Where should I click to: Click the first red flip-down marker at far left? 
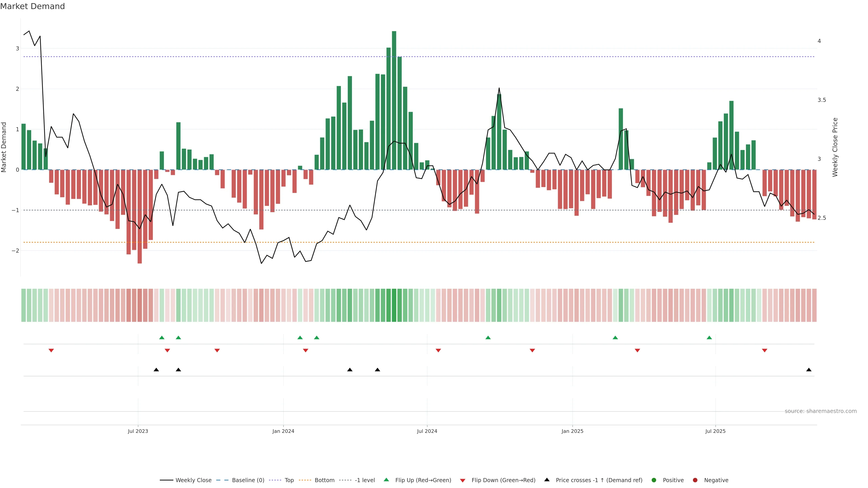(x=51, y=351)
